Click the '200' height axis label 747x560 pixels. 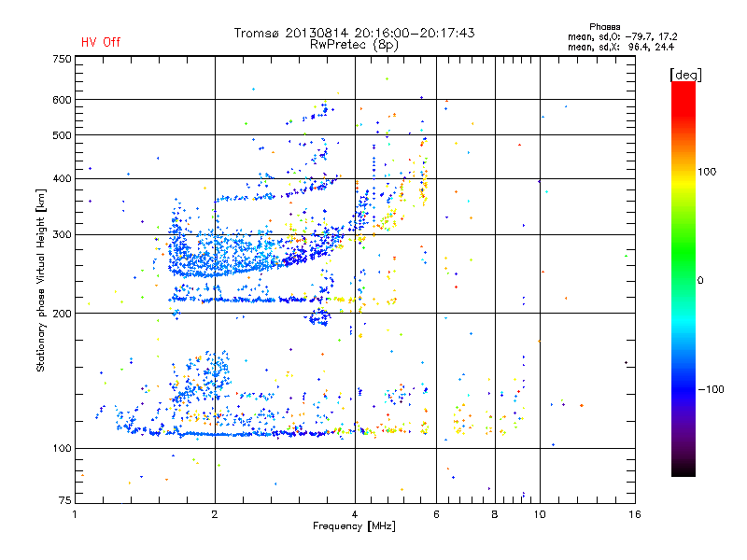[x=62, y=314]
